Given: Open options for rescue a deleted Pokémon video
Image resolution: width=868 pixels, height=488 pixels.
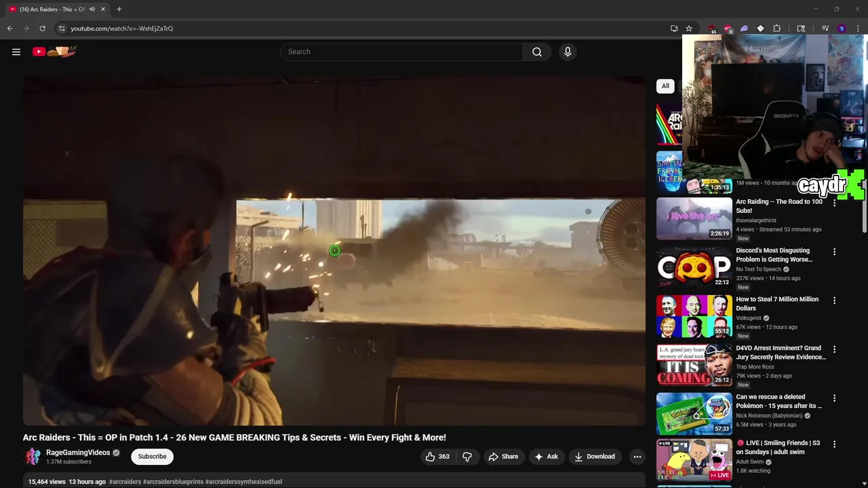Looking at the screenshot, I should 834,399.
